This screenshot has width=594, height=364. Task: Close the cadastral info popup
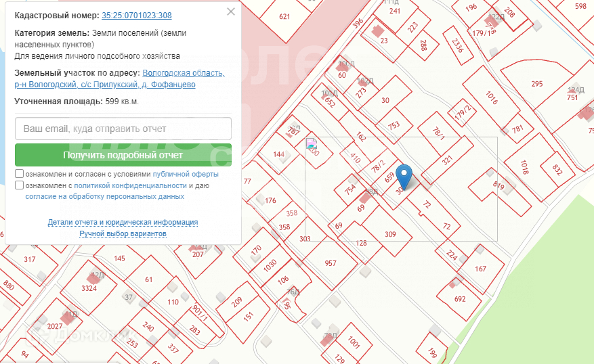pos(231,12)
